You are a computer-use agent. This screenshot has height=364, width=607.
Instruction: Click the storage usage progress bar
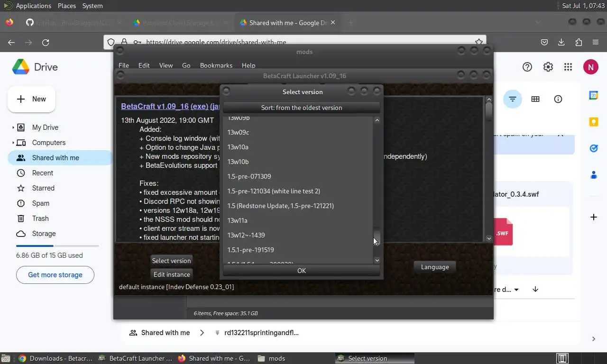57,246
